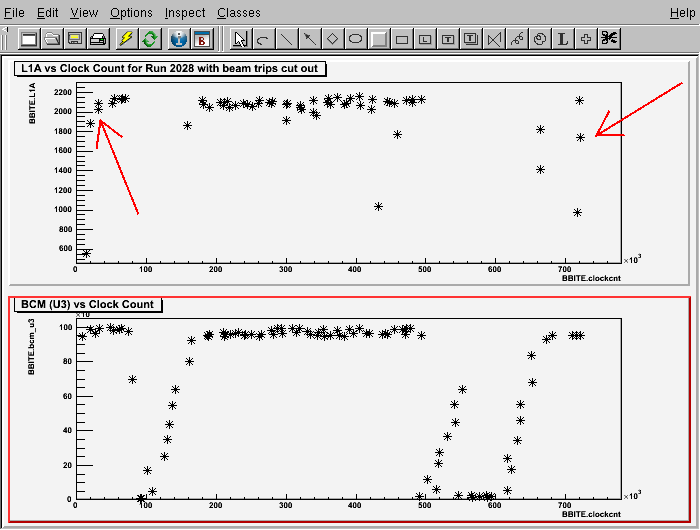Click the Open file folder icon
The width and height of the screenshot is (700, 530).
52,39
